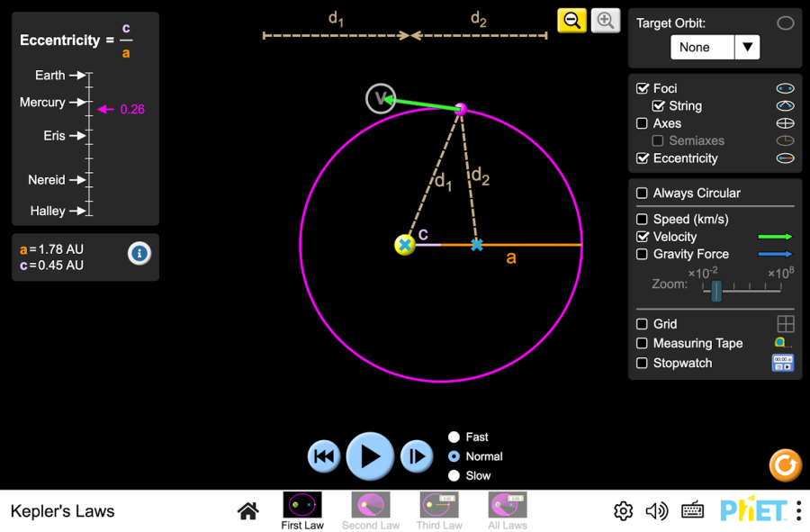Go to the home screen icon
Viewport: 810px width, 532px height.
coord(248,511)
